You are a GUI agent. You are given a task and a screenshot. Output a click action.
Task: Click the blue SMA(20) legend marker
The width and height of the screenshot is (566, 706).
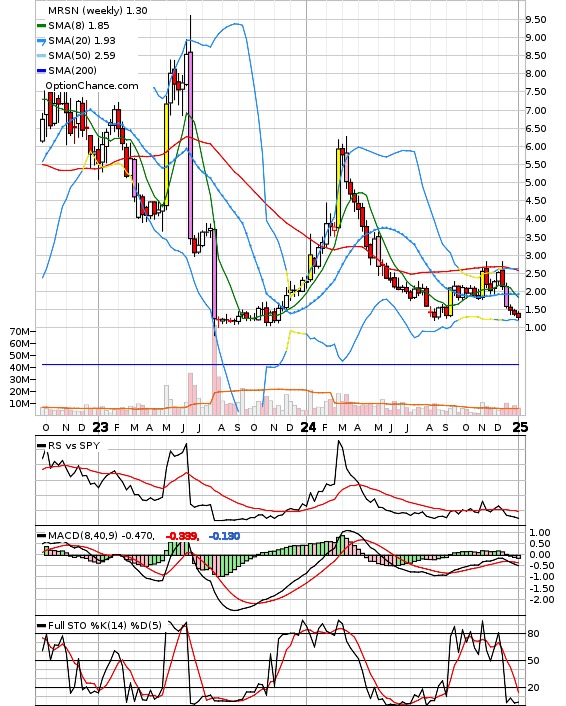pos(41,41)
